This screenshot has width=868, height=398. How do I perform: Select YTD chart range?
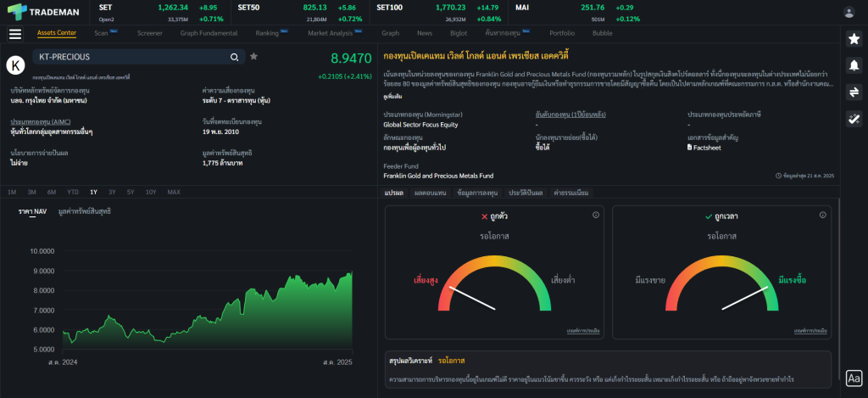click(x=73, y=192)
